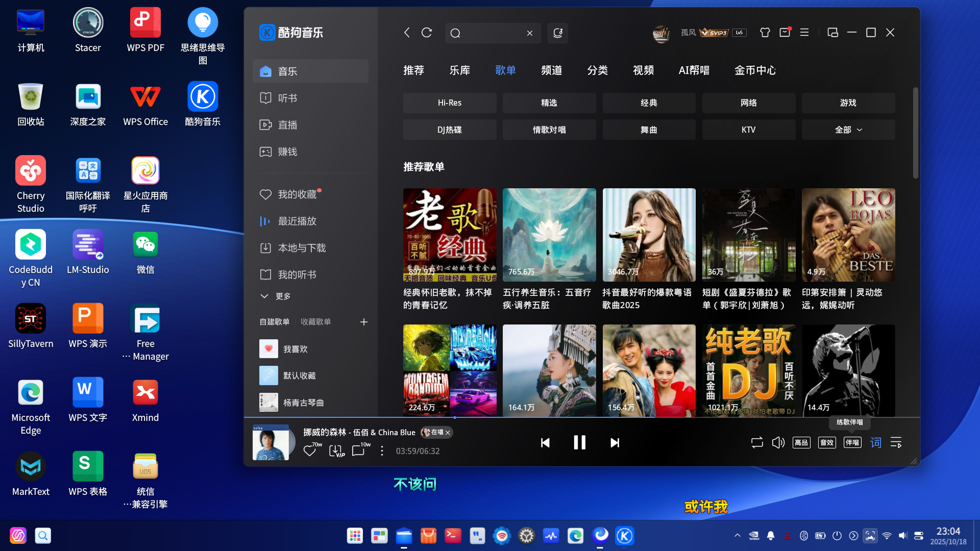Switch to 收藏歌单 tab in sidebar

[315, 322]
